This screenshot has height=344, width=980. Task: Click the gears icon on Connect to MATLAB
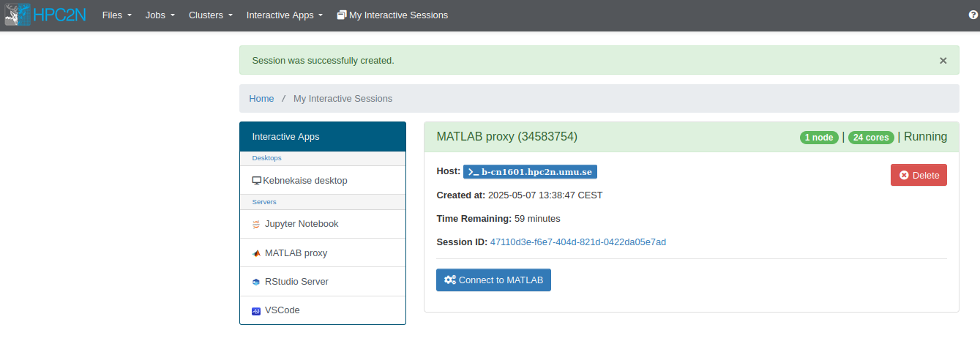pos(450,280)
